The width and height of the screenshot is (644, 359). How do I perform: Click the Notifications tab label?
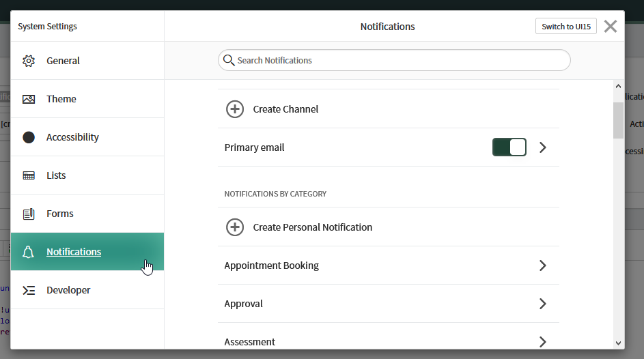pos(74,252)
